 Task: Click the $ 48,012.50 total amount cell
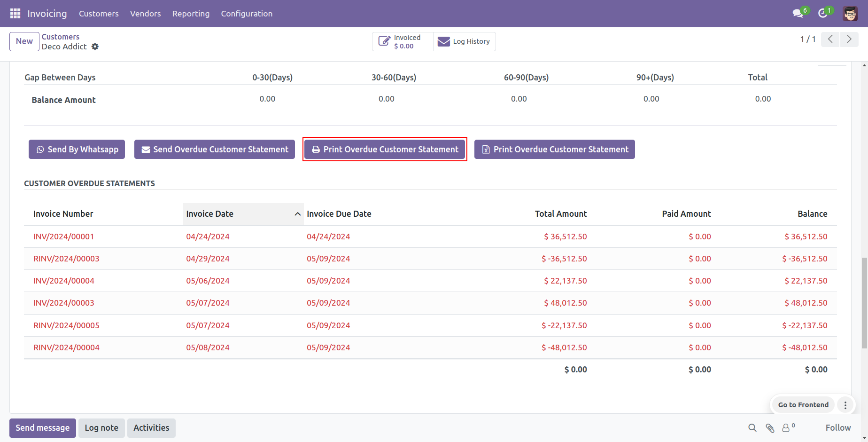click(565, 303)
